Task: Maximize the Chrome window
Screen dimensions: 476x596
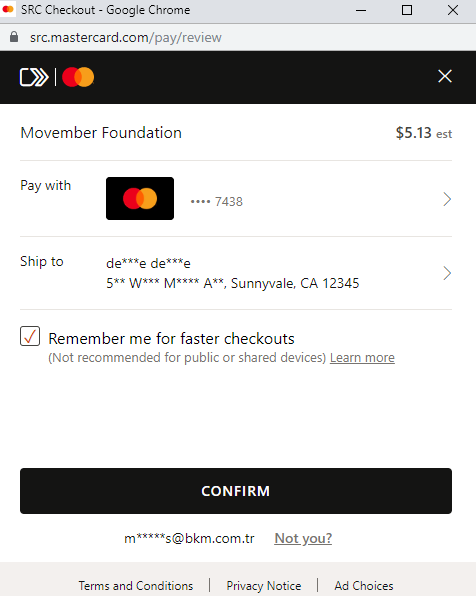Action: pos(407,10)
